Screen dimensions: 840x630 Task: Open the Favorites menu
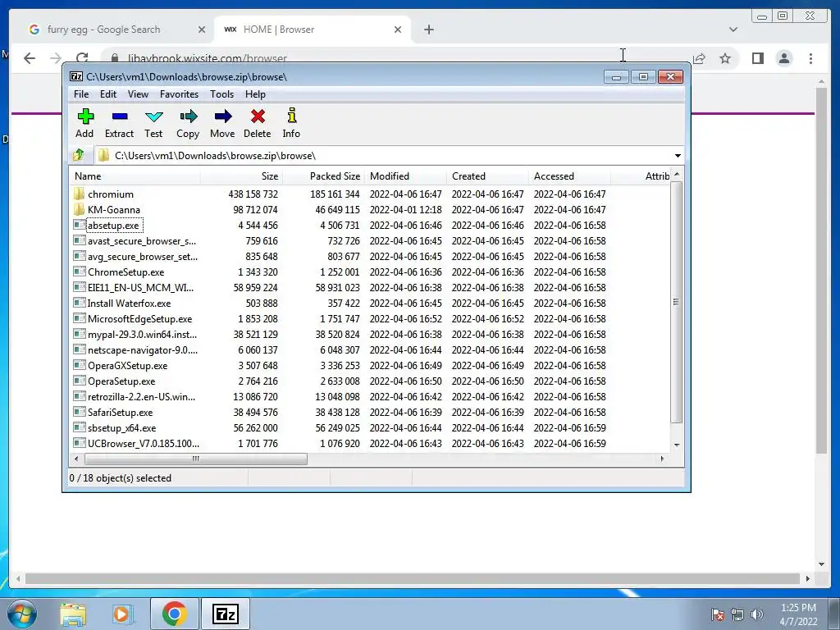(180, 94)
